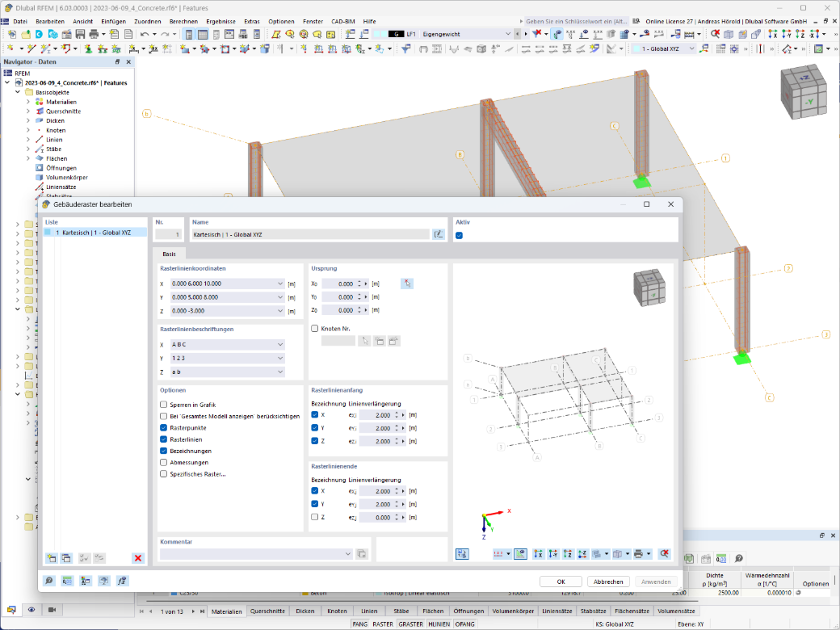Click the Abbrechen button

click(x=608, y=582)
